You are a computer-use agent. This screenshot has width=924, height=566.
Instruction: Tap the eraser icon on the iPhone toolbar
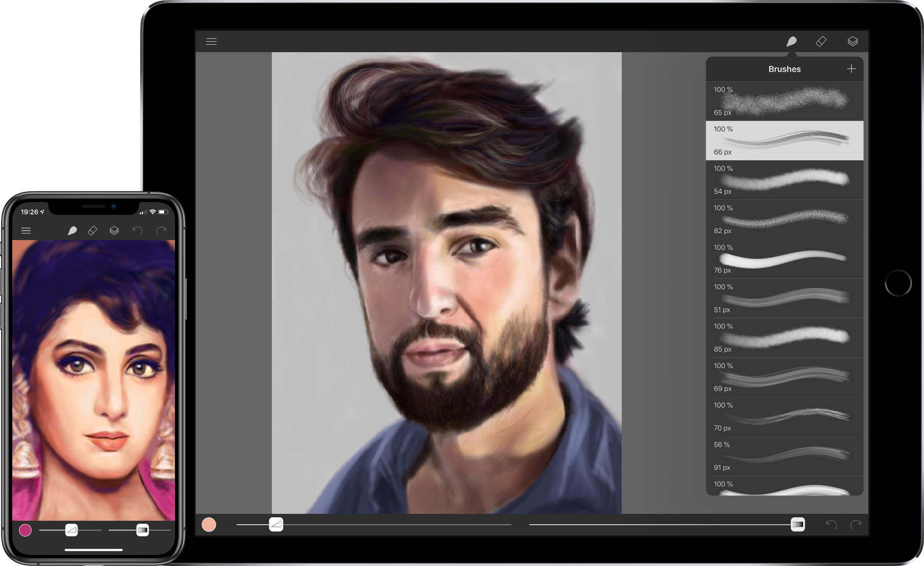coord(92,231)
